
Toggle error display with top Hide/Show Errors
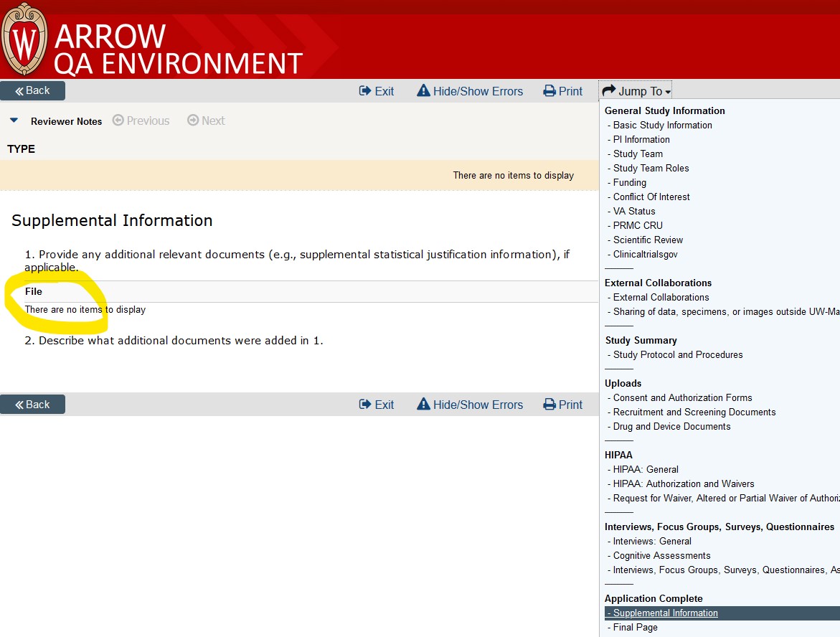[470, 90]
